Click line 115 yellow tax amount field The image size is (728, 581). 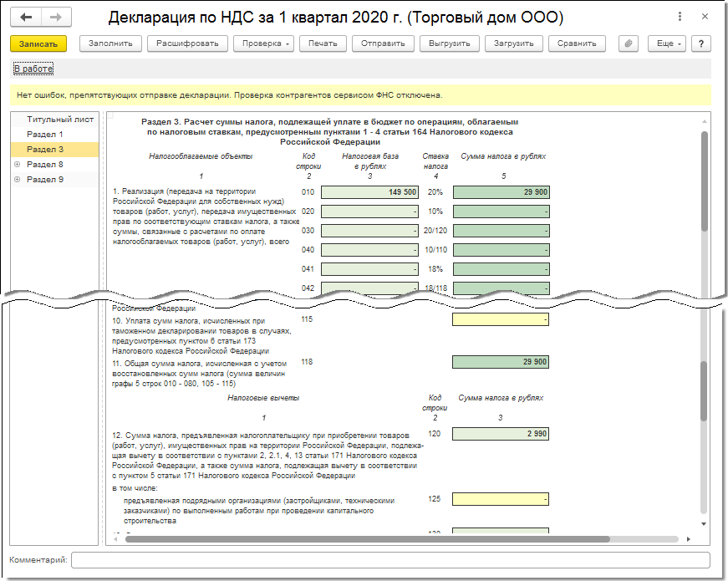pyautogui.click(x=501, y=319)
